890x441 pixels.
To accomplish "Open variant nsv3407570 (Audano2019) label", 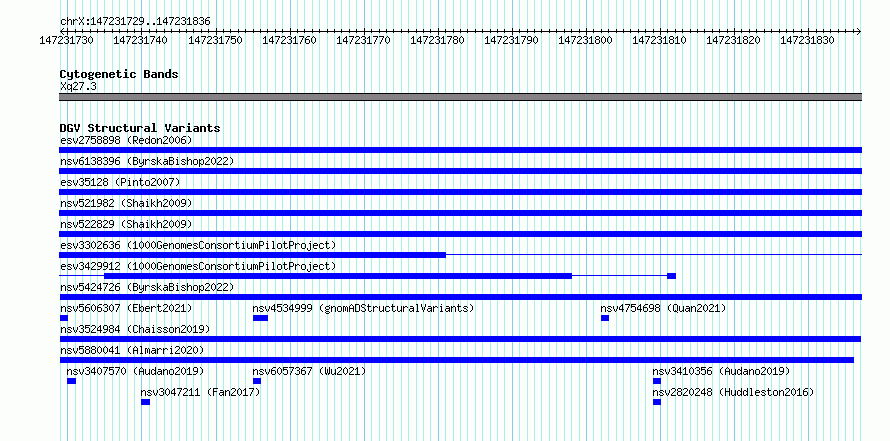I will (x=135, y=371).
